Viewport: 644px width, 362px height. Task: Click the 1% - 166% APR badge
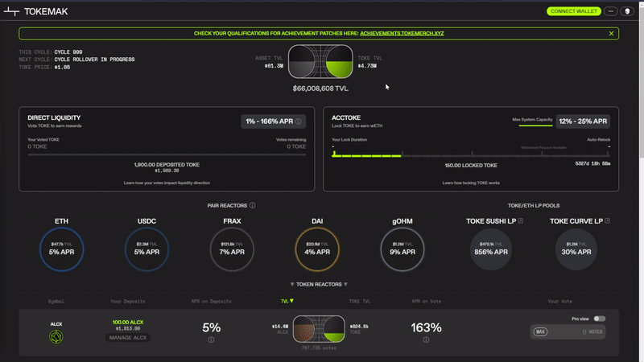click(273, 121)
